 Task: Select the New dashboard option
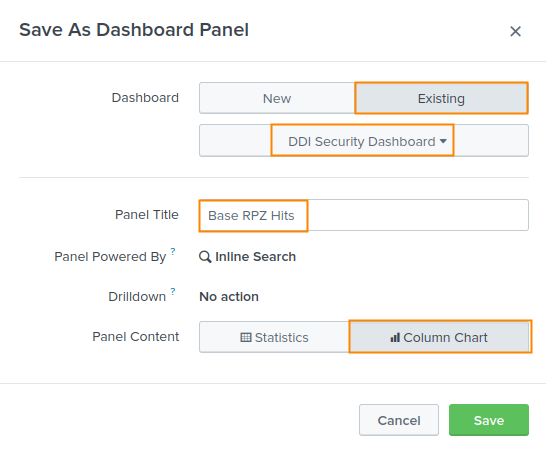(277, 98)
